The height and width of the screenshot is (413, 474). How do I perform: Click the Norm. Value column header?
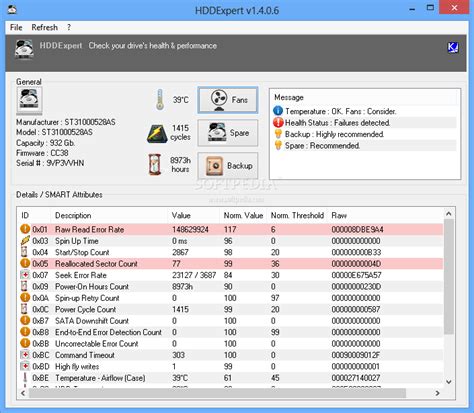tap(243, 215)
